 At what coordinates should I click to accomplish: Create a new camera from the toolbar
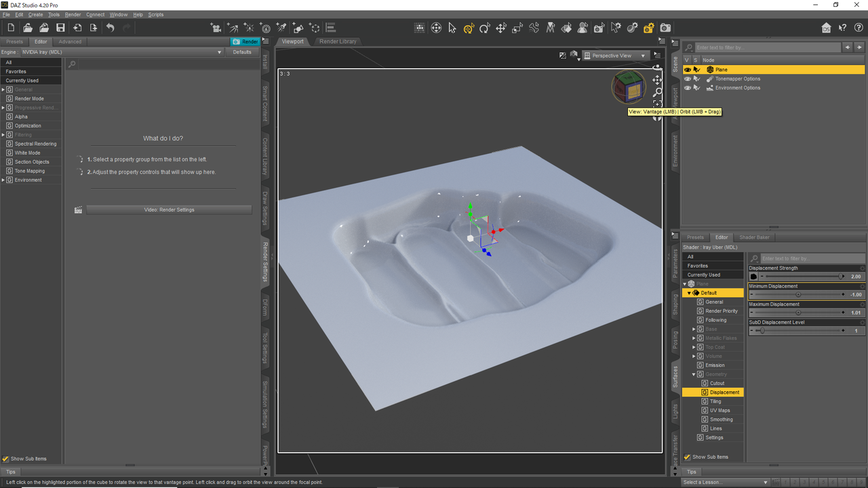215,28
